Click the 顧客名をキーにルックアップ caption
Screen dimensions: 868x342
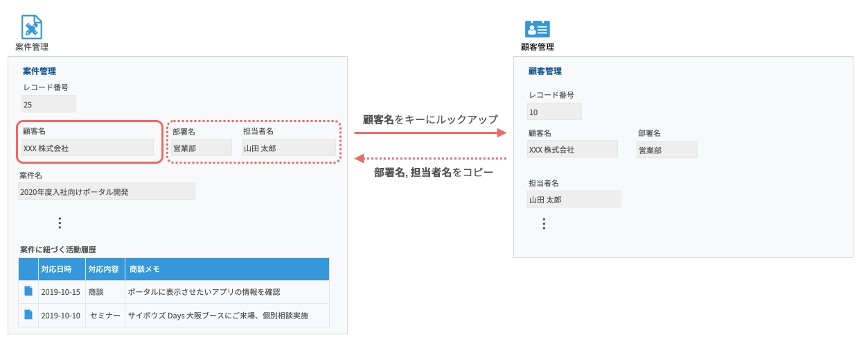(430, 119)
